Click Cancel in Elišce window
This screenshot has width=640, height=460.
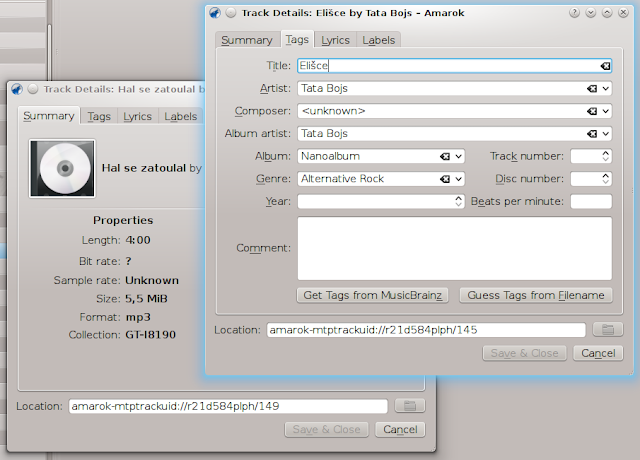point(598,353)
